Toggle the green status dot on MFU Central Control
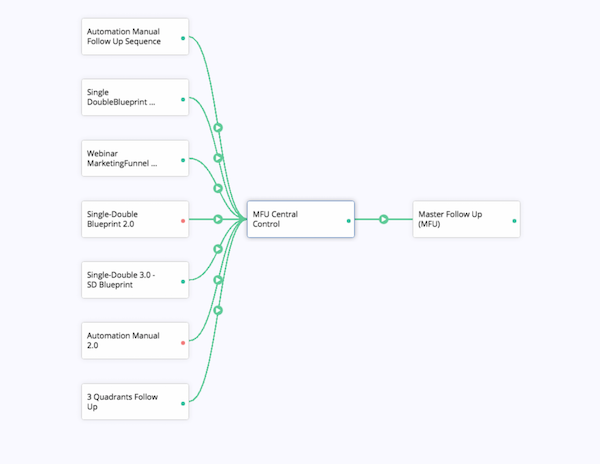600x464 pixels. click(349, 221)
